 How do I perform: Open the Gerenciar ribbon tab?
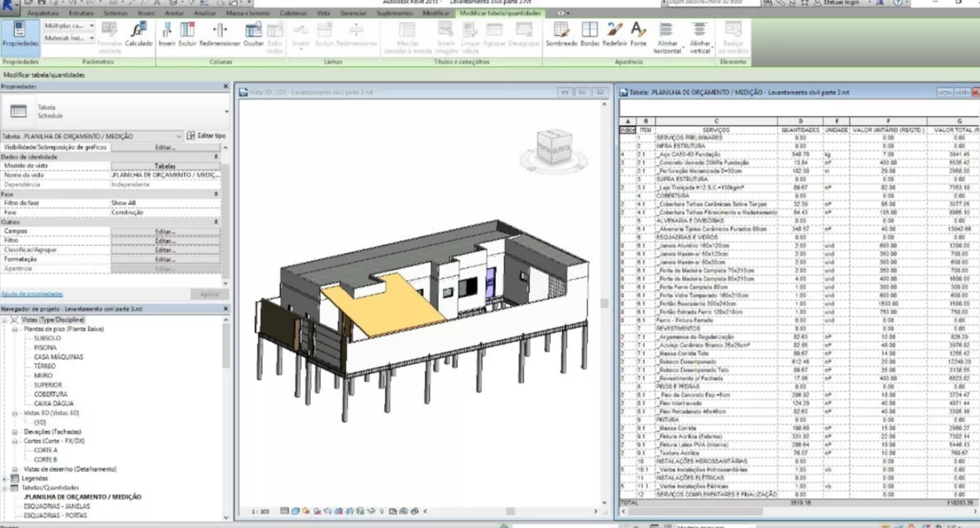click(353, 14)
